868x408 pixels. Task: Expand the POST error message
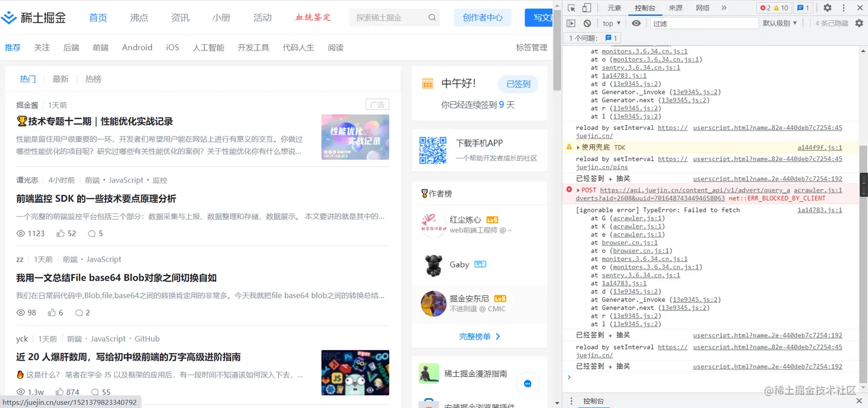click(578, 190)
